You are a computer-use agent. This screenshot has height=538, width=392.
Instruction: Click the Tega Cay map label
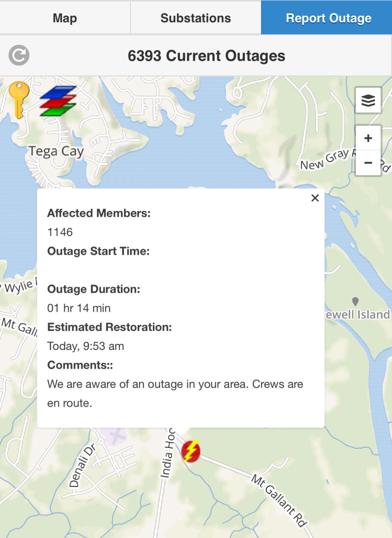pos(56,152)
